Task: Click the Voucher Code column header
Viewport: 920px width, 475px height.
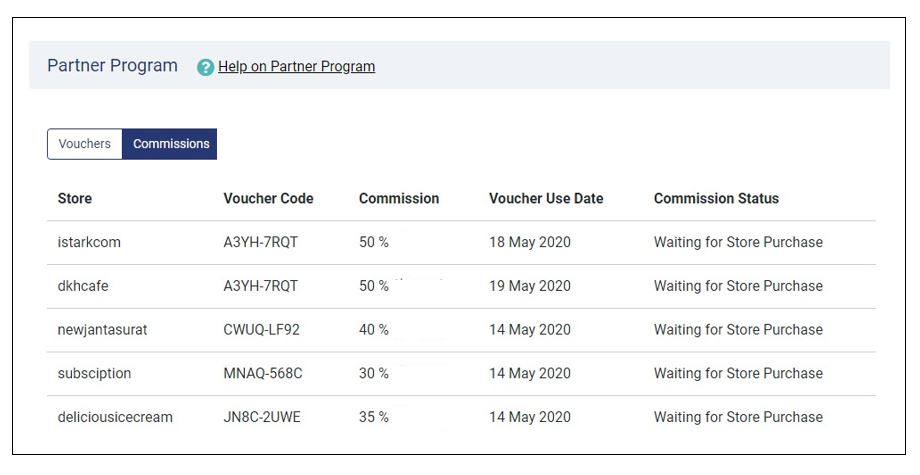Action: pyautogui.click(x=268, y=198)
